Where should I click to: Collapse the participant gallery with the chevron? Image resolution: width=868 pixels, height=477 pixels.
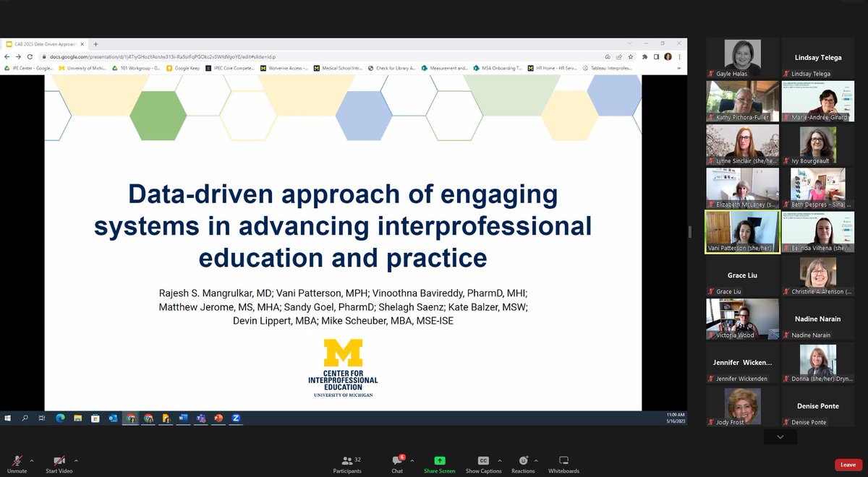780,437
